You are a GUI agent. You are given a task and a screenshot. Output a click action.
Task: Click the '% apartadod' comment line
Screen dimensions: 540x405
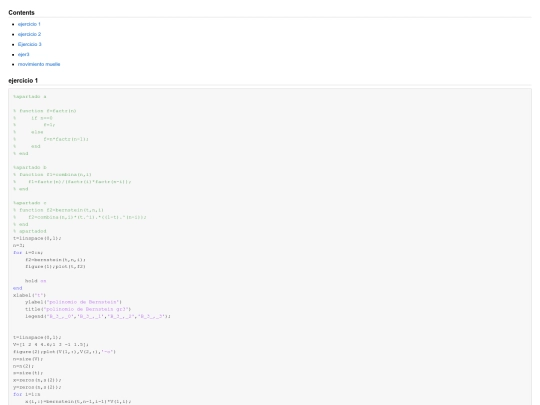[x=30, y=231]
